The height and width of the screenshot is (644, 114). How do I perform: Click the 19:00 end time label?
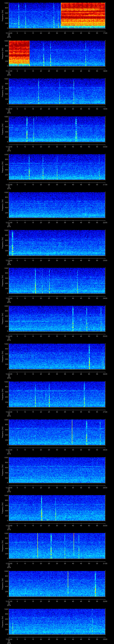(105, 109)
